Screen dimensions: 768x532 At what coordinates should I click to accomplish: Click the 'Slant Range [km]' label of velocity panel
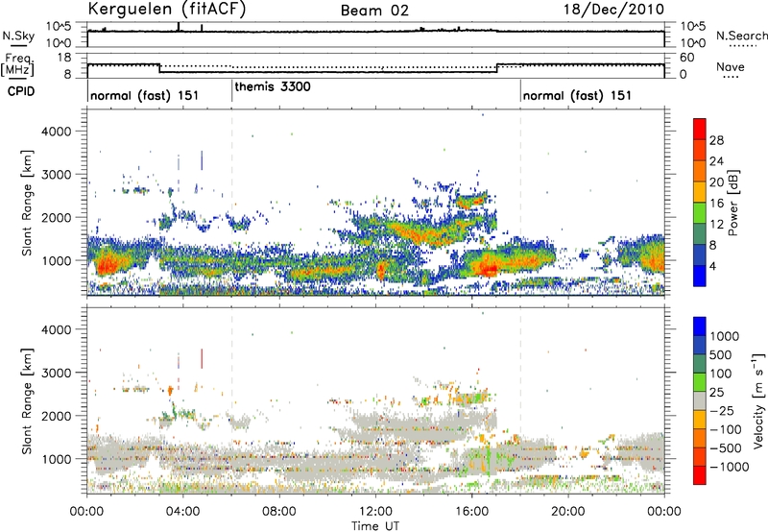27,401
